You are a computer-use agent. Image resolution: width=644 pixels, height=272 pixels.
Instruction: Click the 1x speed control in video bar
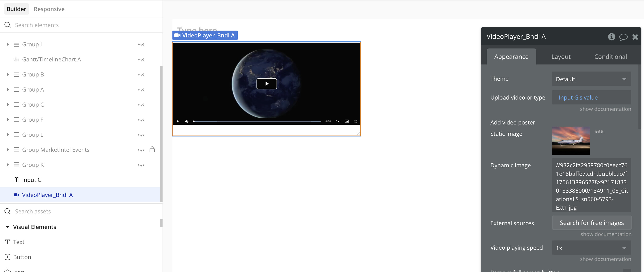(338, 121)
